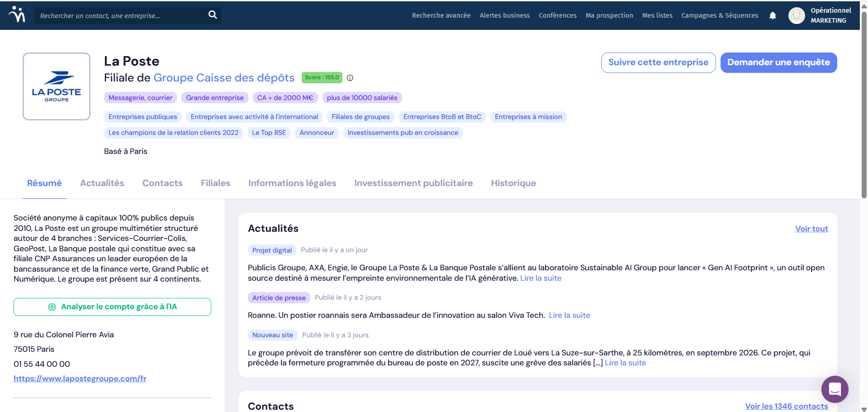This screenshot has width=868, height=412.
Task: Click Suivre cette entreprise button
Action: (x=658, y=62)
